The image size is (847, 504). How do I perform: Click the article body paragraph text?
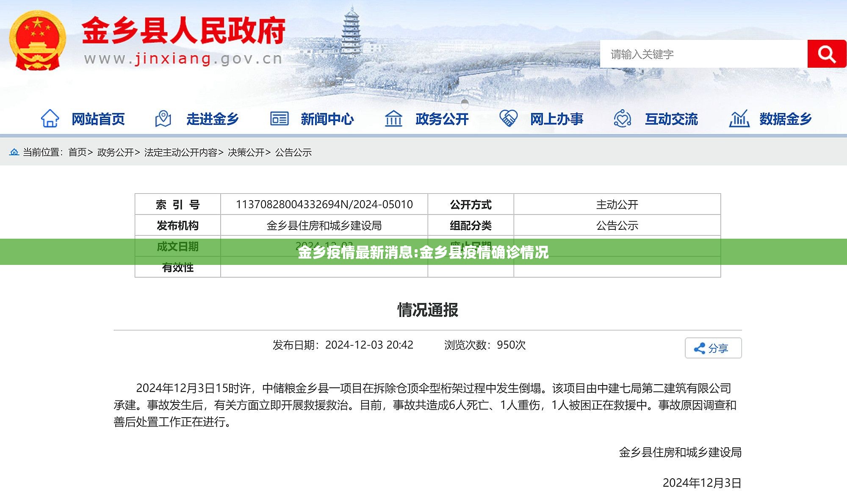[x=425, y=405]
